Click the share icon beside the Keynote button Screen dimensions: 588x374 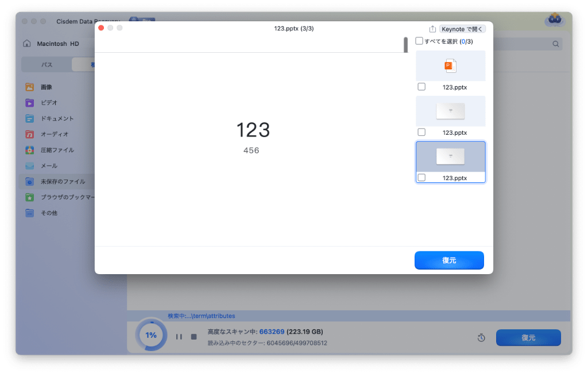[x=432, y=29]
